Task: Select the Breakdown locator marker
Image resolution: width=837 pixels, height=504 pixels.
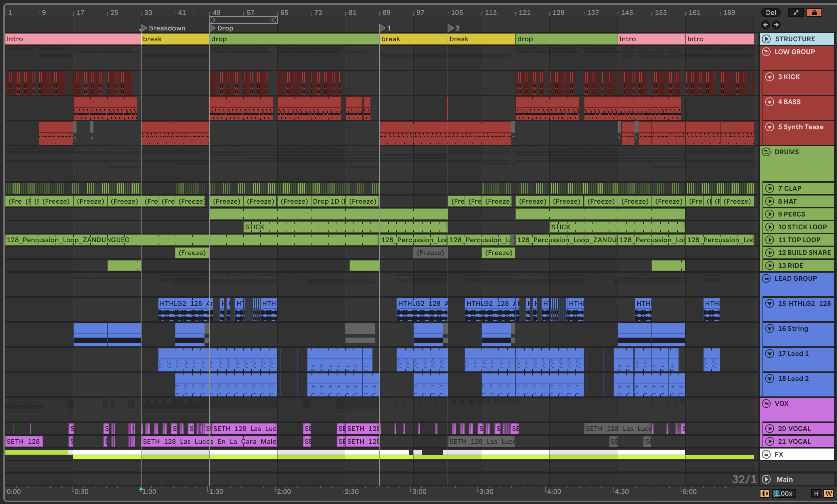Action: coord(144,28)
